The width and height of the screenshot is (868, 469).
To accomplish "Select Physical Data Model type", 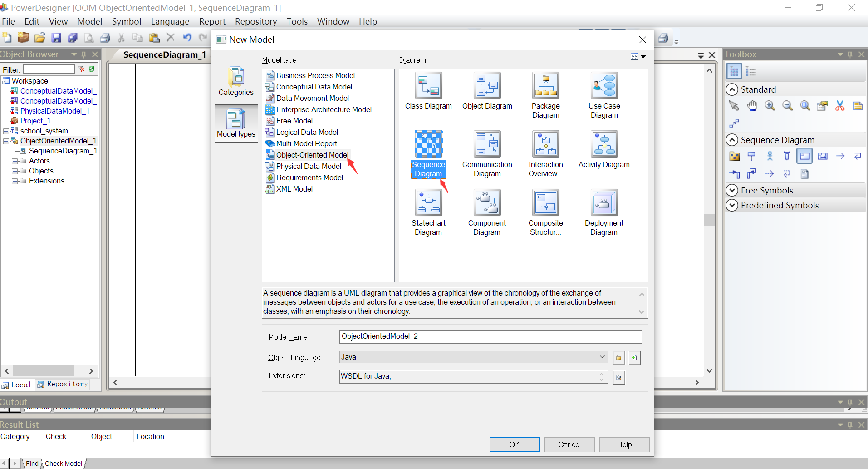I will point(304,166).
